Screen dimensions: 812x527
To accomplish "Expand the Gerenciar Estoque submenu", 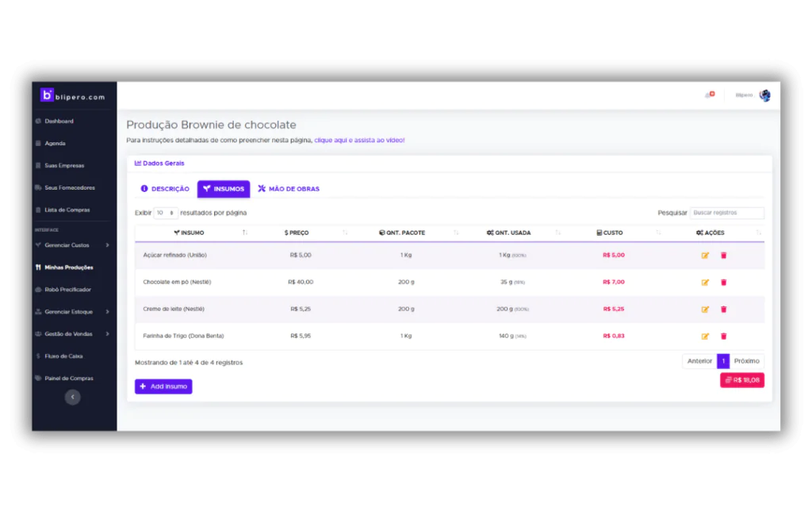I will [72, 312].
